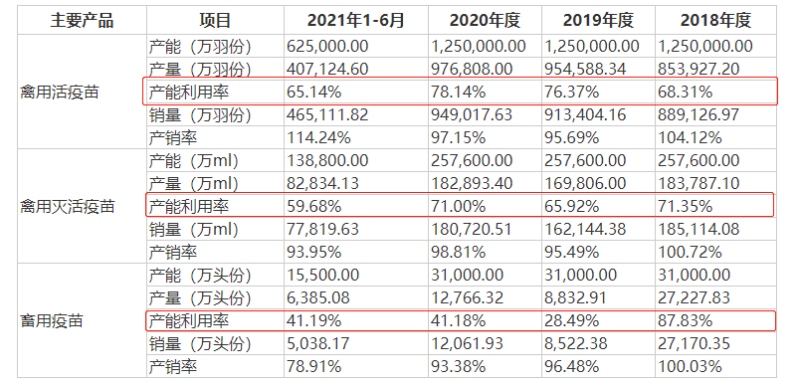The image size is (800, 385).
Task: Click the value 138,800.00
Action: tap(327, 161)
